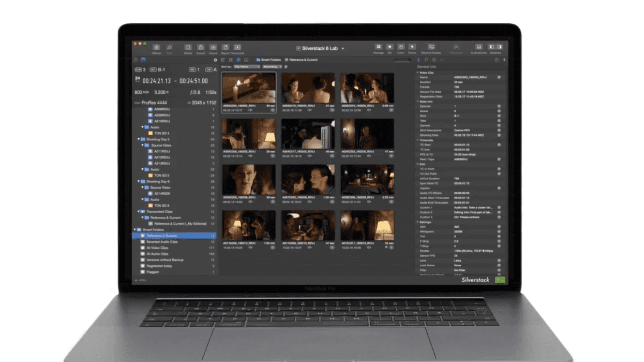Select the A011C006 clip thumbnail
The height and width of the screenshot is (362, 644).
coord(249,225)
